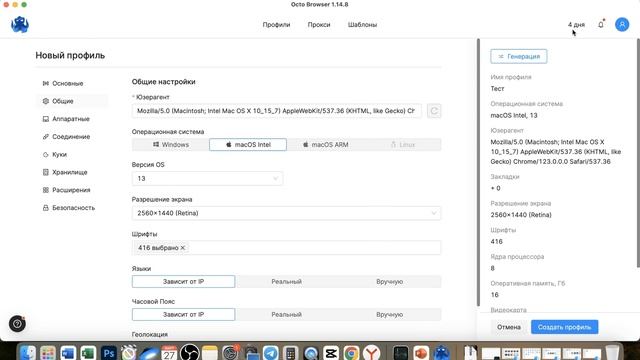Screen dimensions: 640x360
Task: Select macOS ARM operating system
Action: (325, 144)
